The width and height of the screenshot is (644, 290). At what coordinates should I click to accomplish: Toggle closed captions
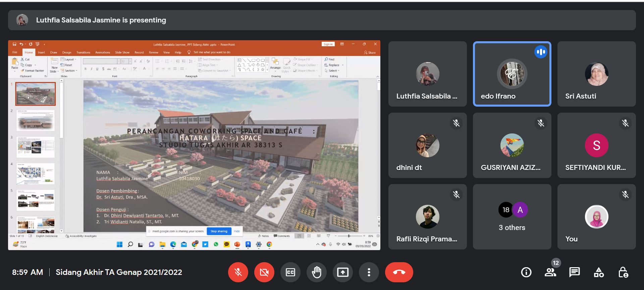coord(290,272)
